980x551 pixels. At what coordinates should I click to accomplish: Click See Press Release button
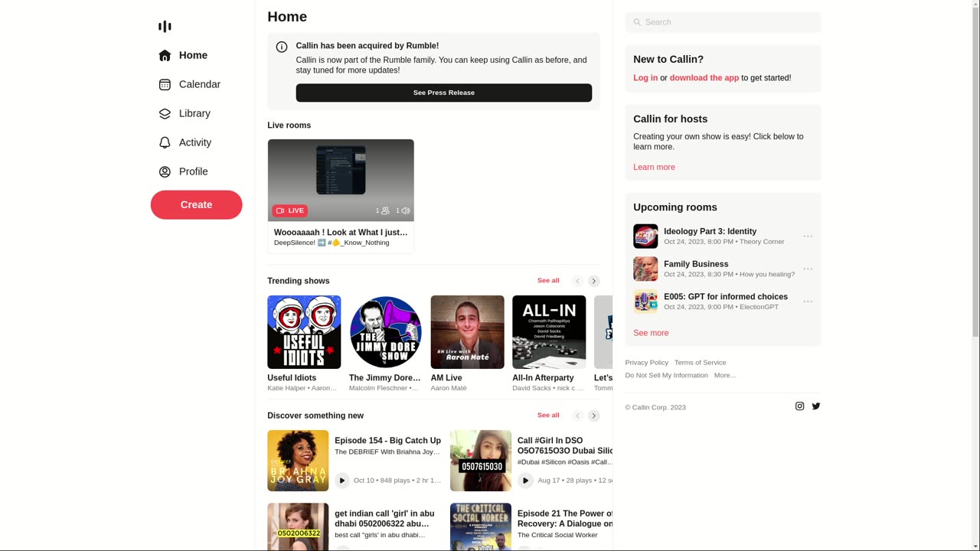pyautogui.click(x=444, y=93)
